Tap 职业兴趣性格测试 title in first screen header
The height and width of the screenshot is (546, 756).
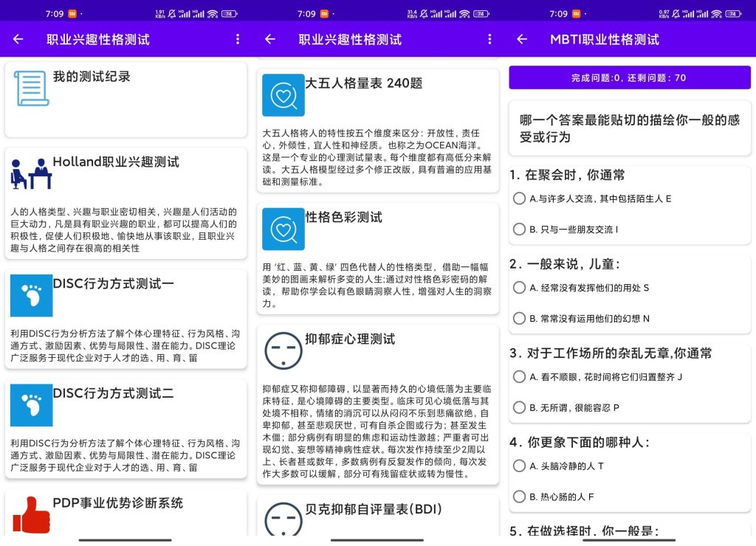tap(98, 40)
